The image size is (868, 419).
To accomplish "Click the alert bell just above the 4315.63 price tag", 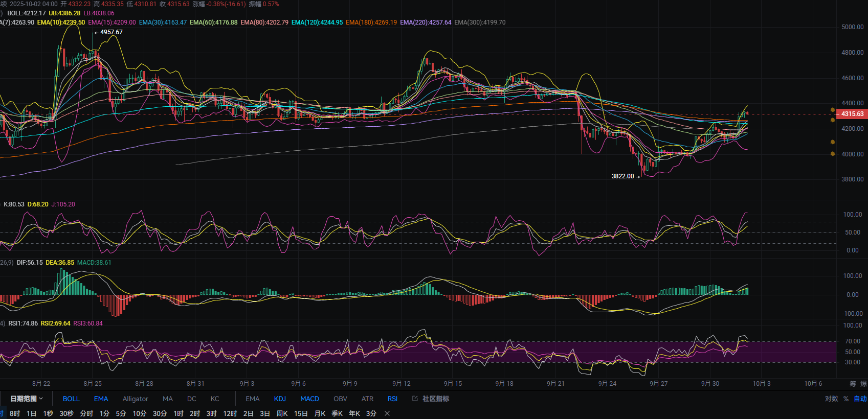I will (x=833, y=110).
